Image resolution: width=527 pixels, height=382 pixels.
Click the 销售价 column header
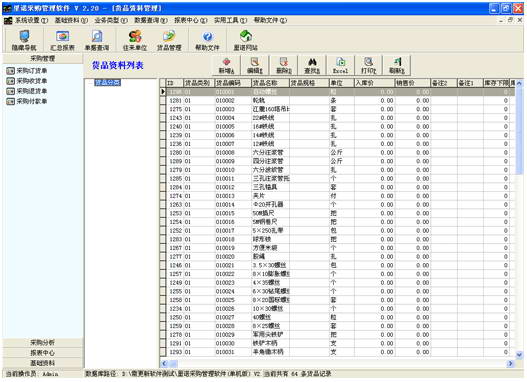412,83
